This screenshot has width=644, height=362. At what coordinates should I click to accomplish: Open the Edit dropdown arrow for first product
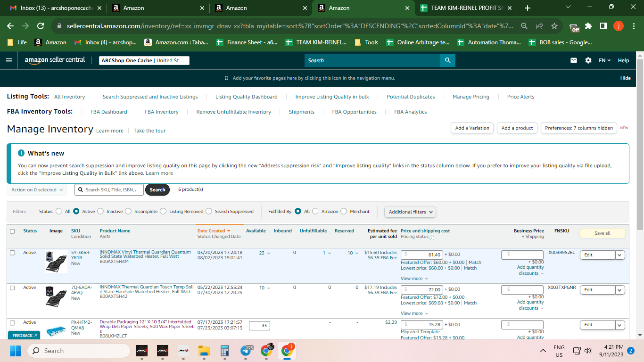(620, 255)
